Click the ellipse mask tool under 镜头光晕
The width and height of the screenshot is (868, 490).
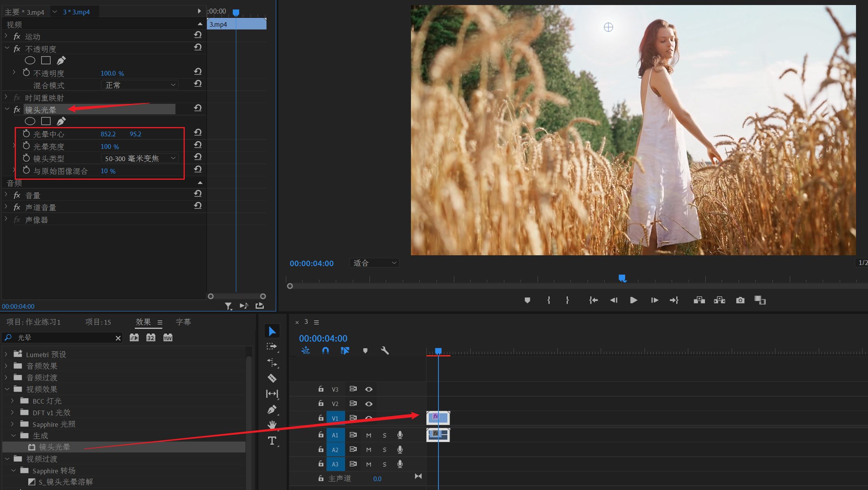tap(30, 121)
